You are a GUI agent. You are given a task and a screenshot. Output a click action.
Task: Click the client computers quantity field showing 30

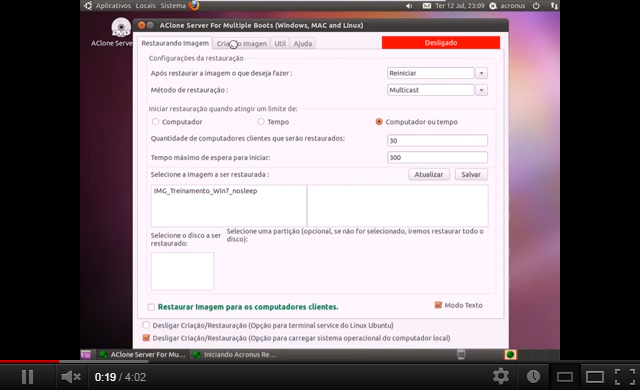click(437, 140)
